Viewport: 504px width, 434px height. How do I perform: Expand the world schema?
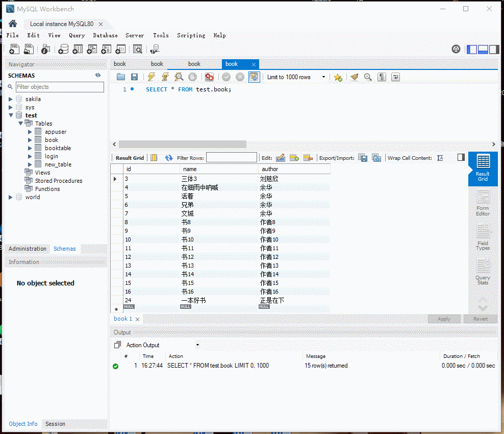[11, 197]
